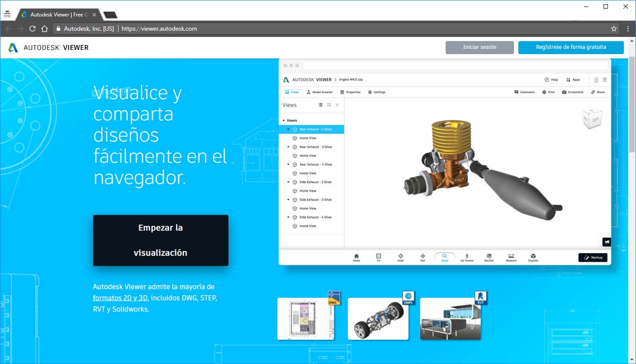
Task: Click the browser Back arrow
Action: (x=8, y=29)
